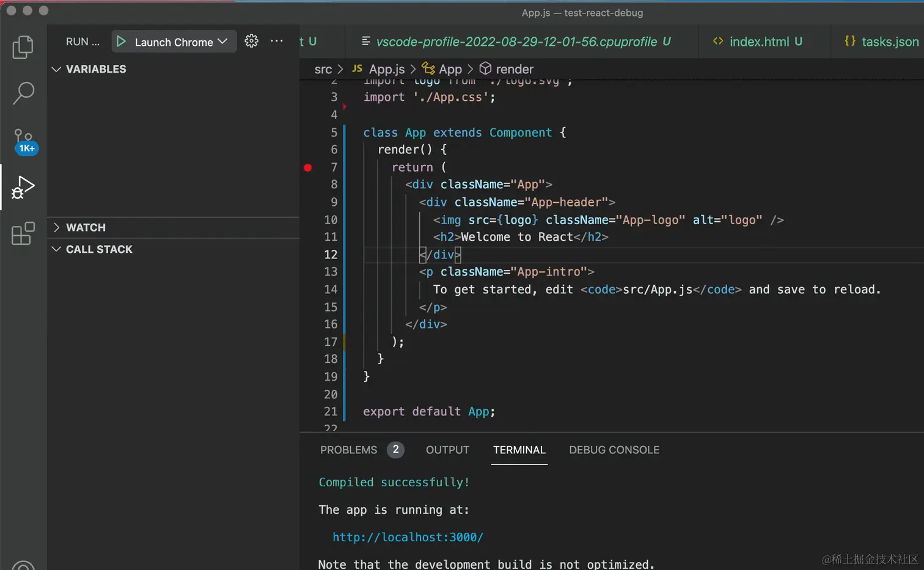Open the Extensions view icon
This screenshot has height=570, width=924.
(23, 233)
